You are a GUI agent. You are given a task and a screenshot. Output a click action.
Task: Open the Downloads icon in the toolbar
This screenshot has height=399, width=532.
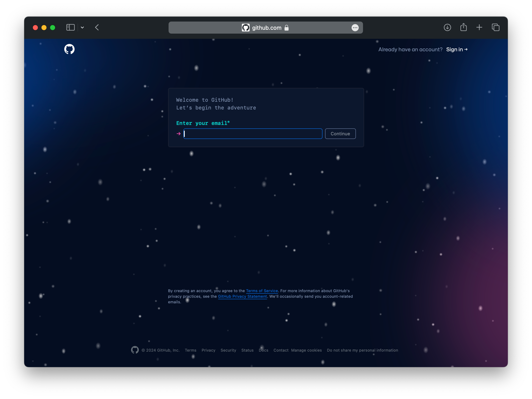(x=447, y=27)
